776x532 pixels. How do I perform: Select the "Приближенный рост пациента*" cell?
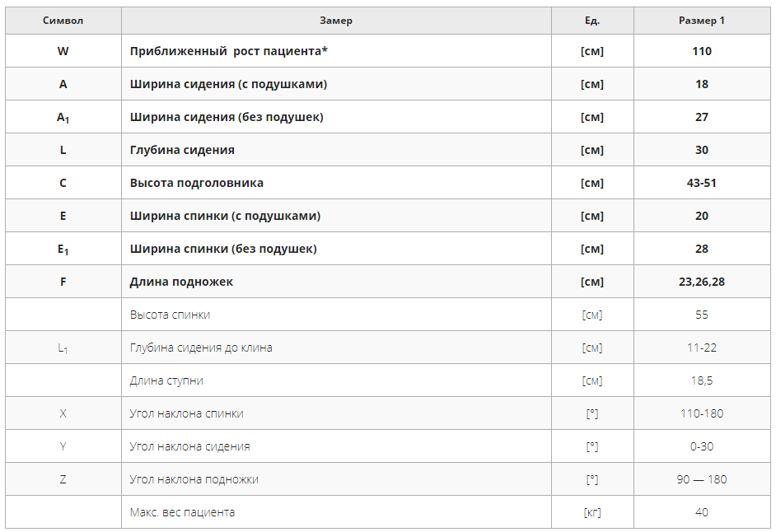click(229, 51)
